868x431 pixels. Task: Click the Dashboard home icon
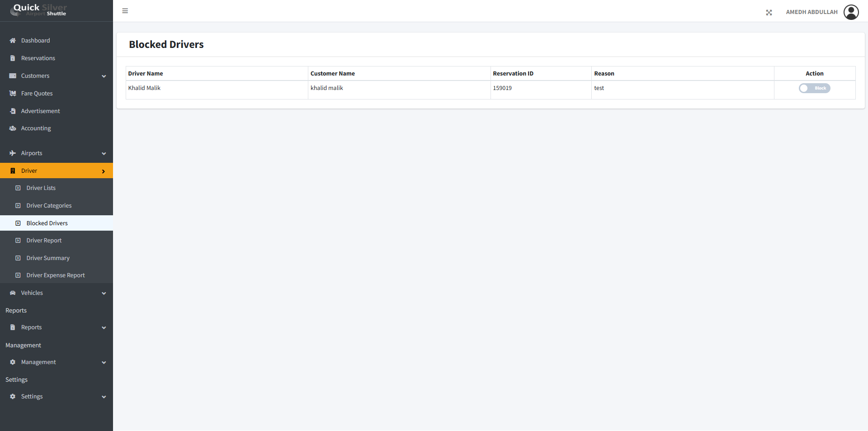pos(13,41)
